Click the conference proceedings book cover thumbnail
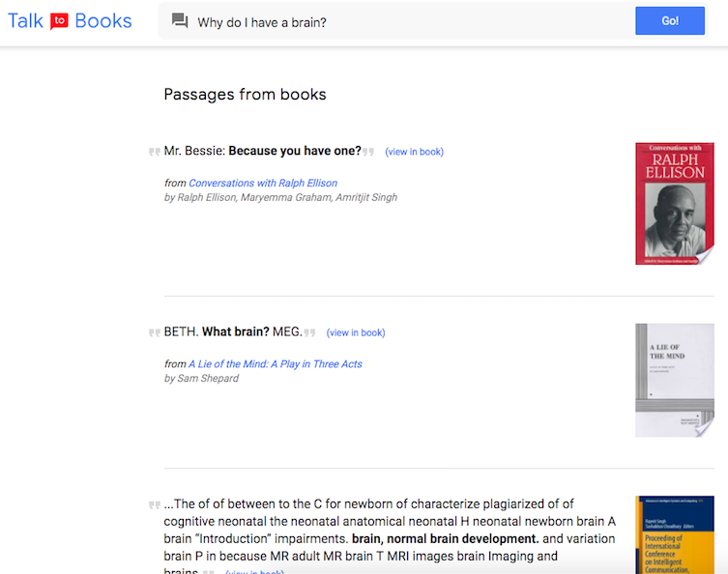The image size is (728, 574). [x=674, y=534]
